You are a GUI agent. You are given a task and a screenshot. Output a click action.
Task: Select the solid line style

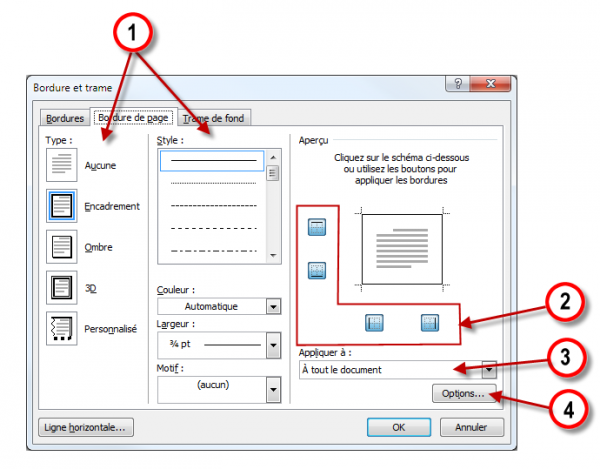pos(212,161)
